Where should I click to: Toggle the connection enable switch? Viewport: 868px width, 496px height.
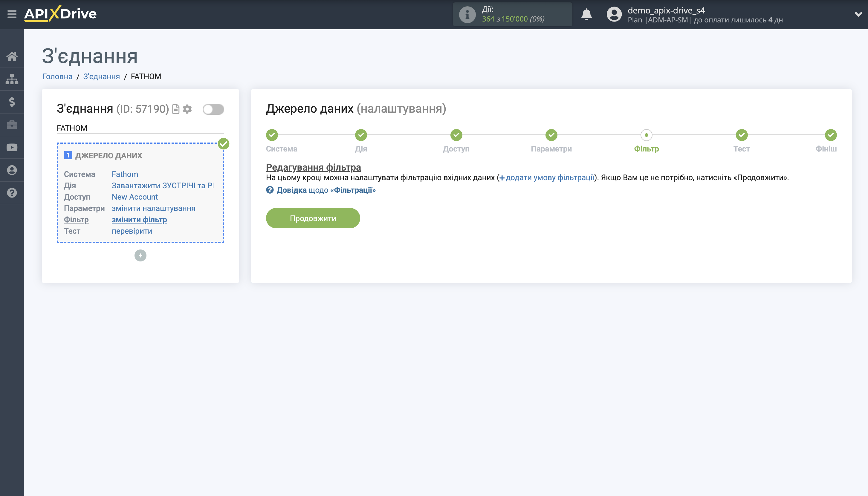pyautogui.click(x=213, y=109)
